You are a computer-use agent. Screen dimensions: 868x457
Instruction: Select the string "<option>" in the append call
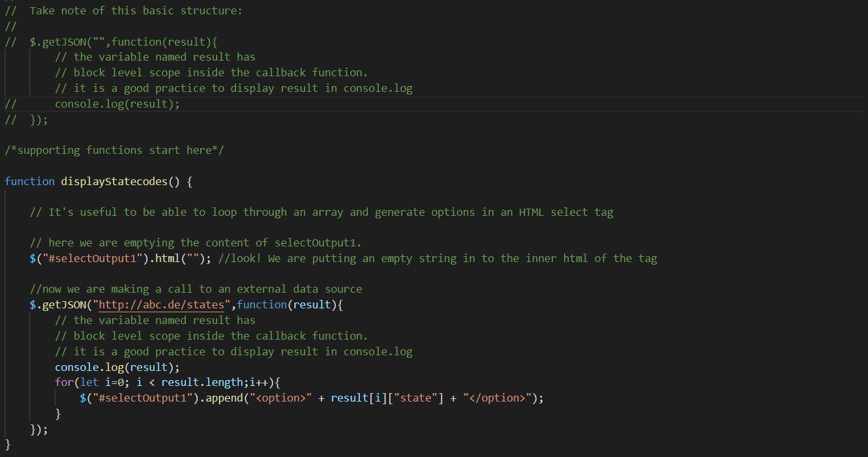pos(280,398)
